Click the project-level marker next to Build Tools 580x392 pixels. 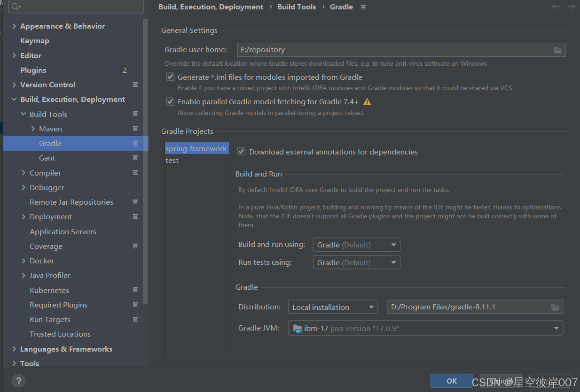[136, 114]
